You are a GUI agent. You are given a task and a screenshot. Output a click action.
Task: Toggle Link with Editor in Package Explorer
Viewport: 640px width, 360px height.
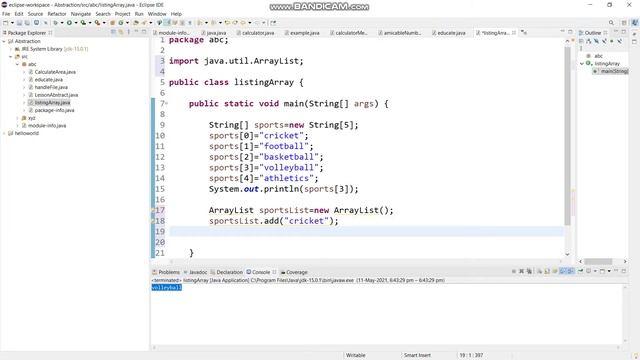[120, 32]
